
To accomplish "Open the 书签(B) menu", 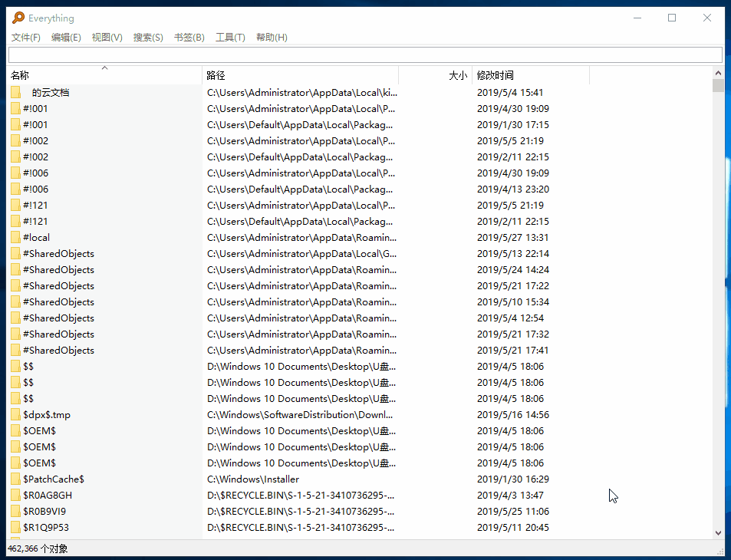I will point(189,38).
